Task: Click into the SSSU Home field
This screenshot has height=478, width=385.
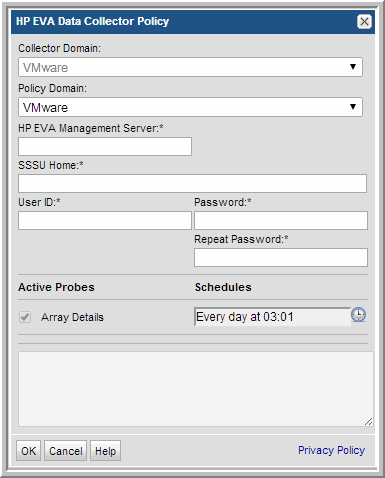Action: point(192,183)
